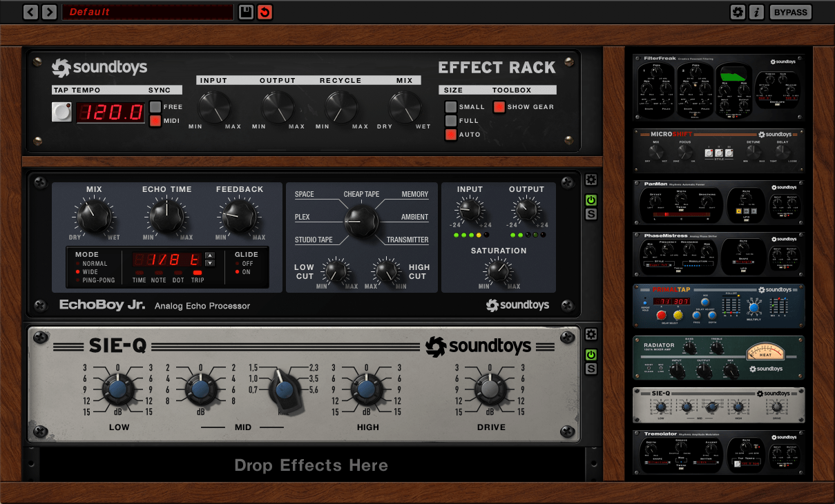Solo the SIE-Q effect

click(x=591, y=369)
